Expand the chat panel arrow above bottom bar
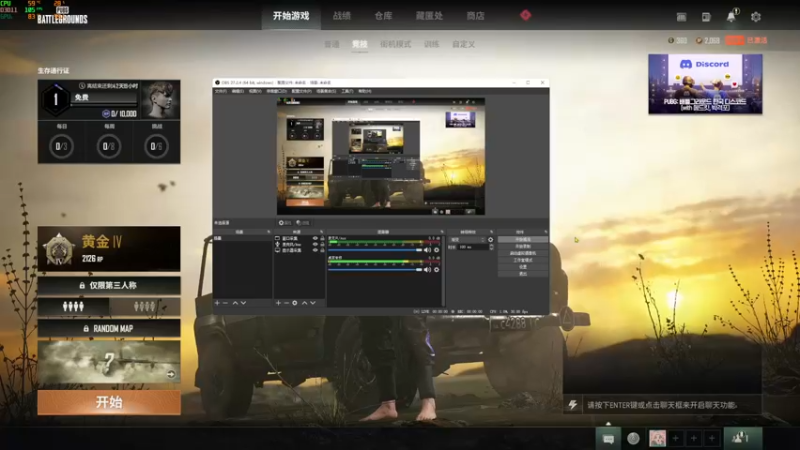This screenshot has height=450, width=800. (608, 423)
